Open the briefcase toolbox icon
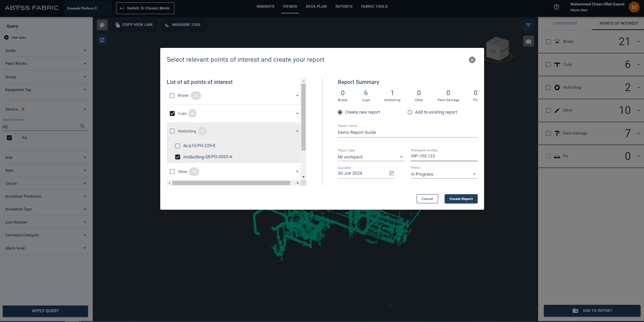 point(528,41)
